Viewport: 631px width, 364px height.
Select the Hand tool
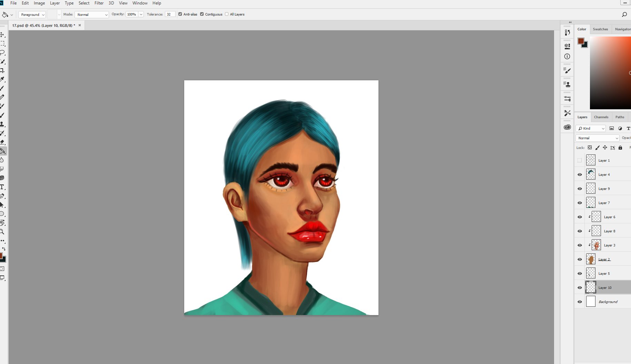tap(2, 223)
